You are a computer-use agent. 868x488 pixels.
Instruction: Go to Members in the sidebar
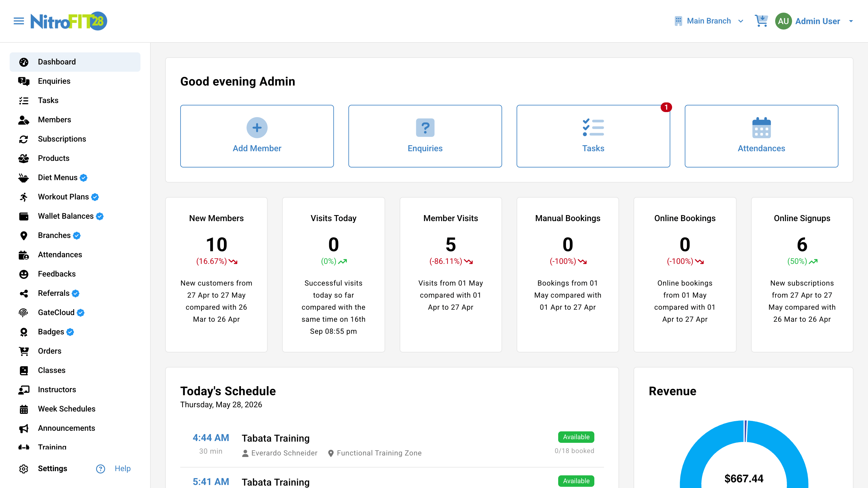[x=75, y=120]
